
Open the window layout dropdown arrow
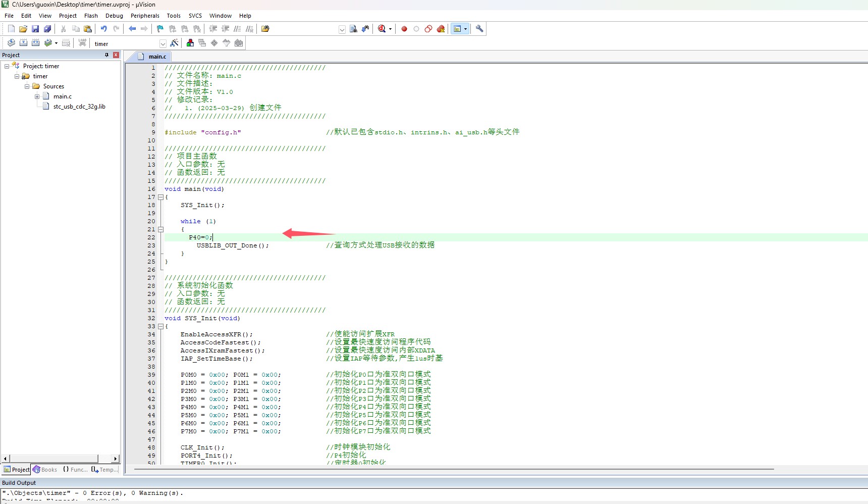465,29
